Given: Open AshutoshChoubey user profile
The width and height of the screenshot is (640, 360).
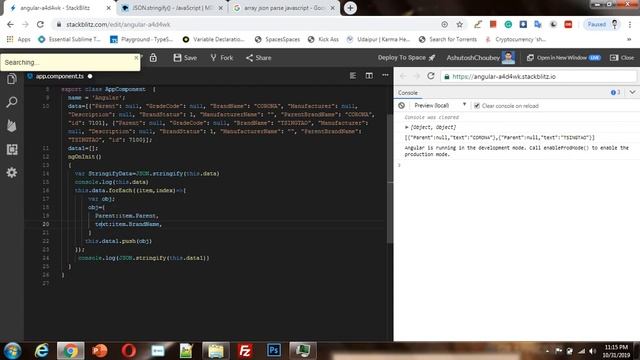Looking at the screenshot, I should coord(480,58).
